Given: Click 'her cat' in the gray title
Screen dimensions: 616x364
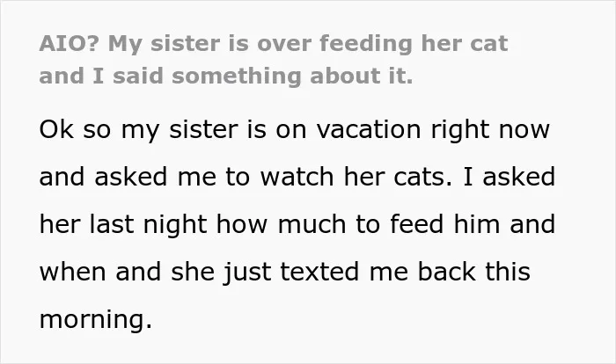Looking at the screenshot, I should pos(465,43).
